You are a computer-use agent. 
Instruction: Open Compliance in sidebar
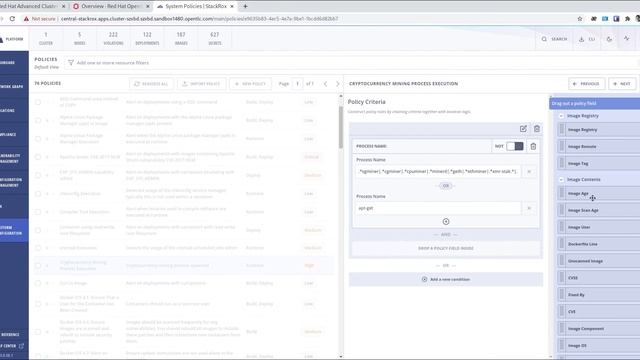[x=14, y=134]
